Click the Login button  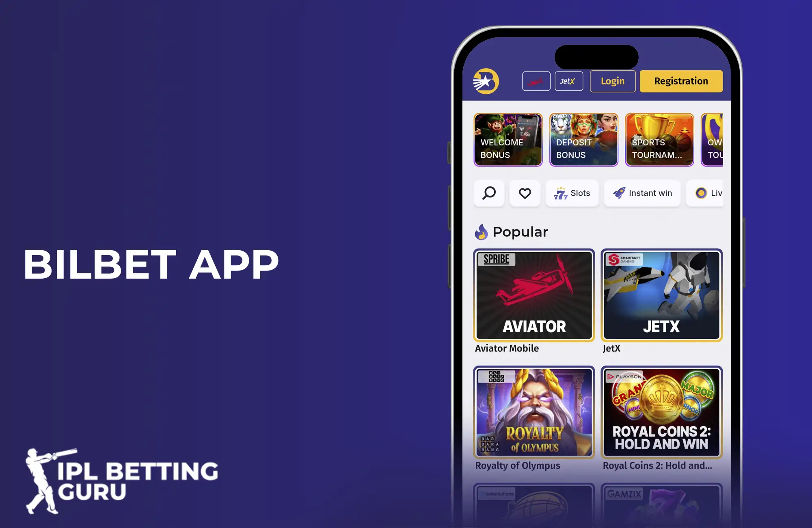(613, 82)
